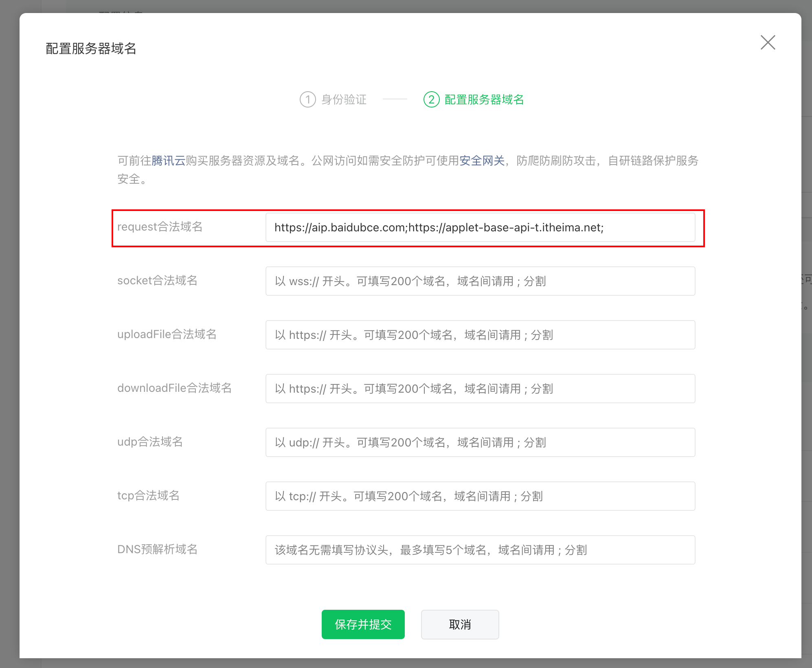Image resolution: width=812 pixels, height=668 pixels.
Task: Select the 配置服务器域名 step label
Action: point(484,99)
